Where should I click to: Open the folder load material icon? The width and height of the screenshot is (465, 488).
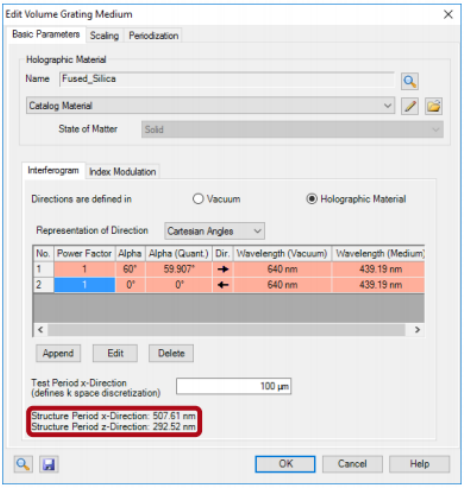pyautogui.click(x=433, y=106)
